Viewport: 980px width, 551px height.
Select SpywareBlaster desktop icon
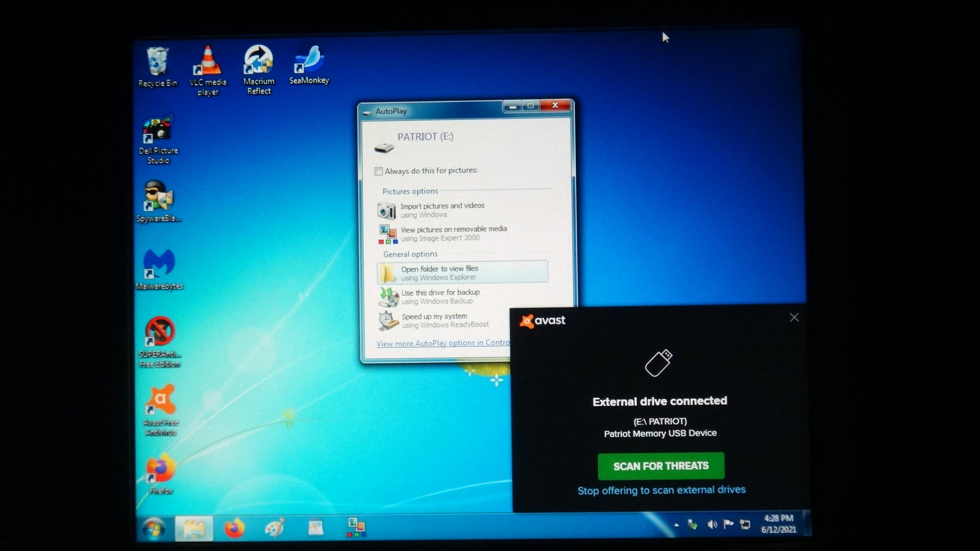coord(159,202)
